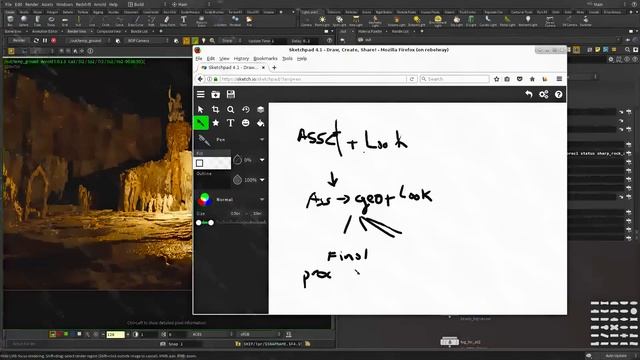Click the RGB color wheel icon

204,199
